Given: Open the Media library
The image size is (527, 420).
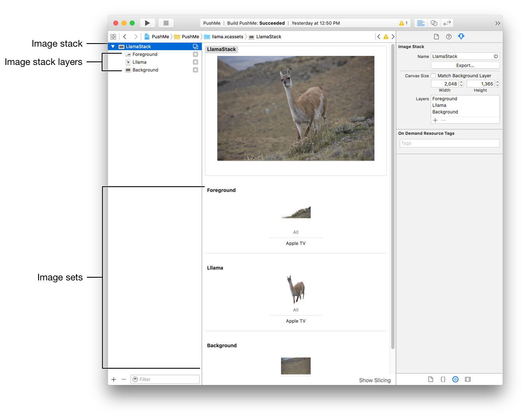Looking at the screenshot, I should 468,380.
